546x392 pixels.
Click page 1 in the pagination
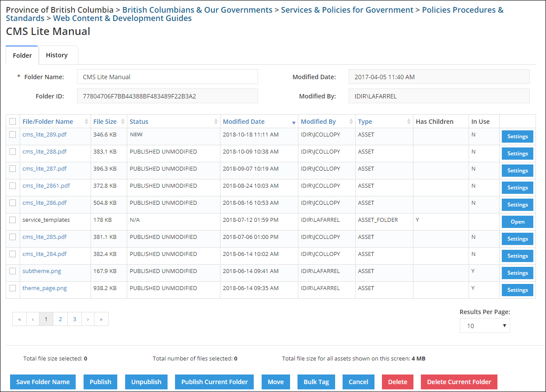pyautogui.click(x=46, y=319)
